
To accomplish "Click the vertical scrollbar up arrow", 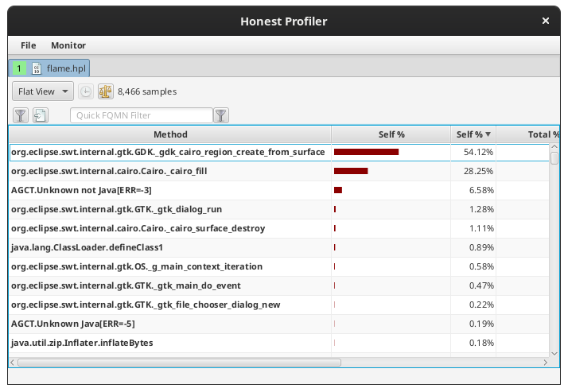I will (554, 146).
